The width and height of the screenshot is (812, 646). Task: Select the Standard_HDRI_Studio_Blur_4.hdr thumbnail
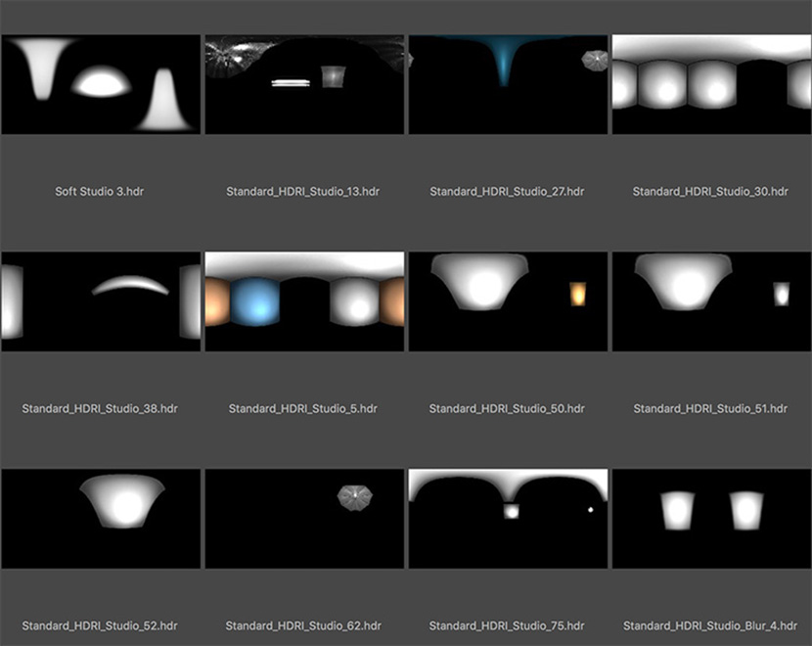(x=712, y=519)
